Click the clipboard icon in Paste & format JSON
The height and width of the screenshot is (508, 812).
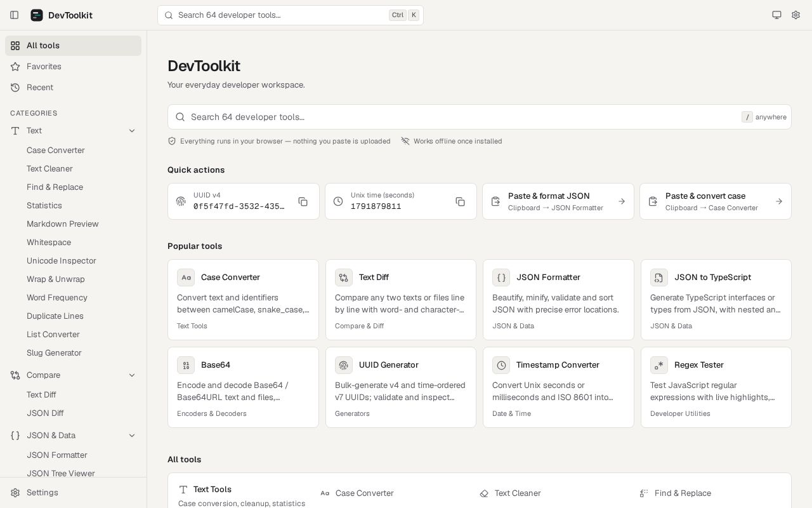tap(495, 201)
